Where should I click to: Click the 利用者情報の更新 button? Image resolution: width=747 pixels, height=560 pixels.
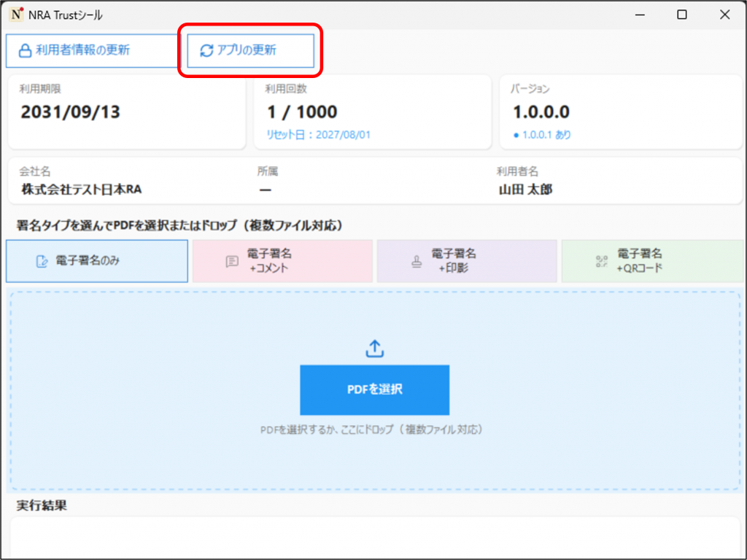click(x=93, y=50)
